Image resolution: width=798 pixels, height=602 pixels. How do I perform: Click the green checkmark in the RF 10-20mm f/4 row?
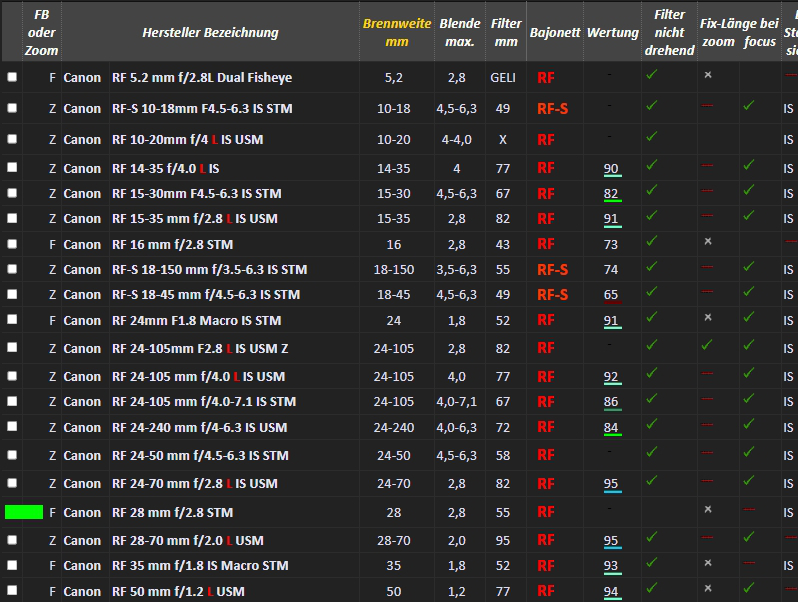click(651, 136)
